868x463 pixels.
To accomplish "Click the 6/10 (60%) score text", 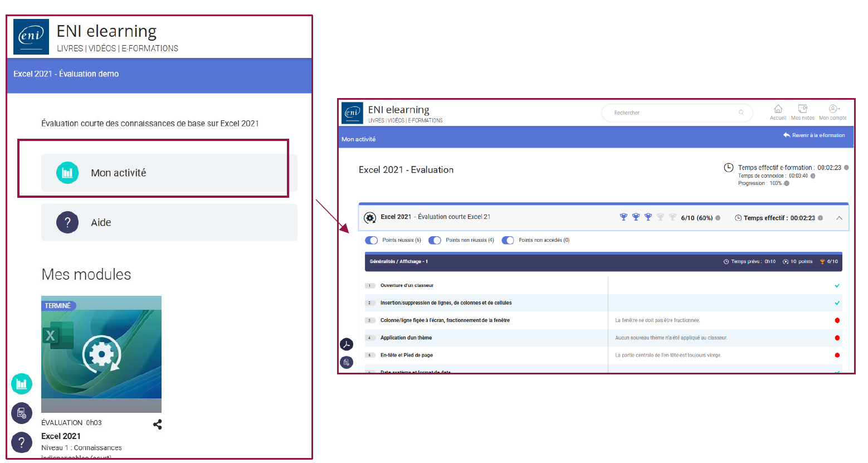I will coord(697,218).
